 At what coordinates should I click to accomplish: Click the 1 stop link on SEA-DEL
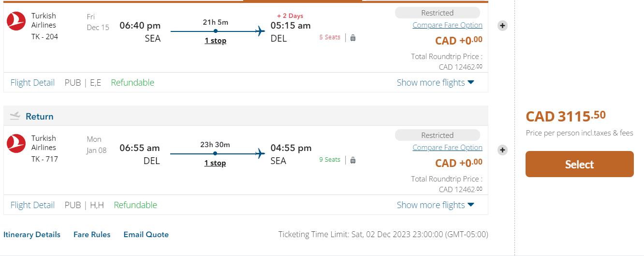pos(215,41)
